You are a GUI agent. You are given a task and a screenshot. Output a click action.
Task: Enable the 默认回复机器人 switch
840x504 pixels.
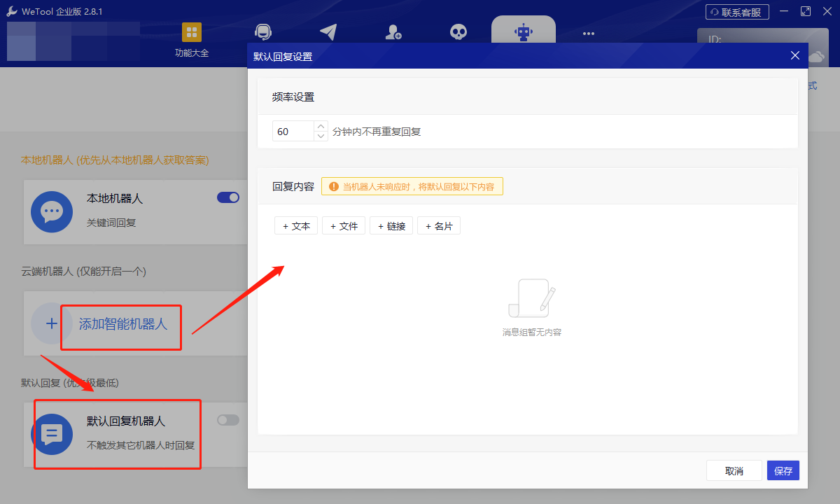pos(228,420)
